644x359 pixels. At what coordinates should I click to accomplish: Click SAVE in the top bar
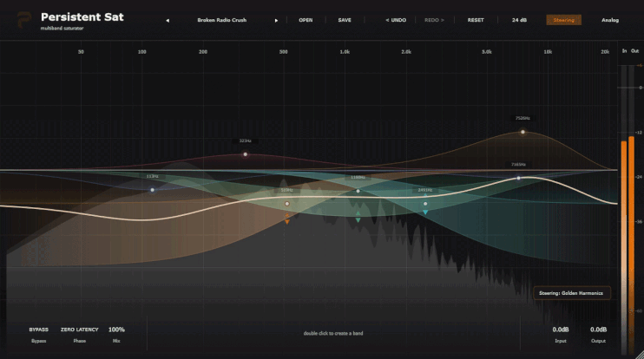(x=345, y=20)
